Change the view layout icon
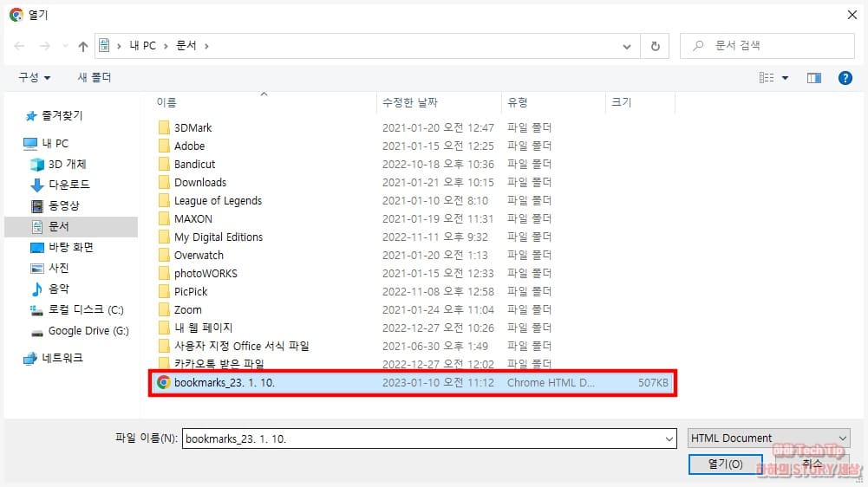 [767, 78]
